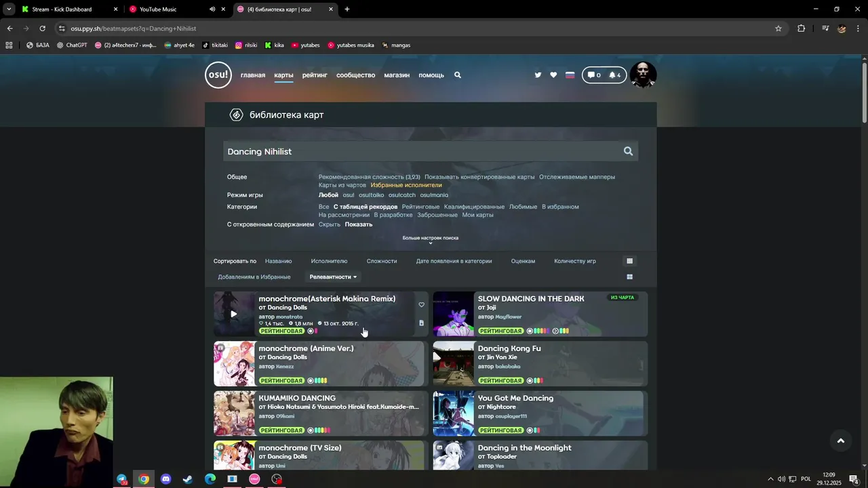The image size is (868, 488).
Task: Open the user avatar menu
Action: pos(643,75)
